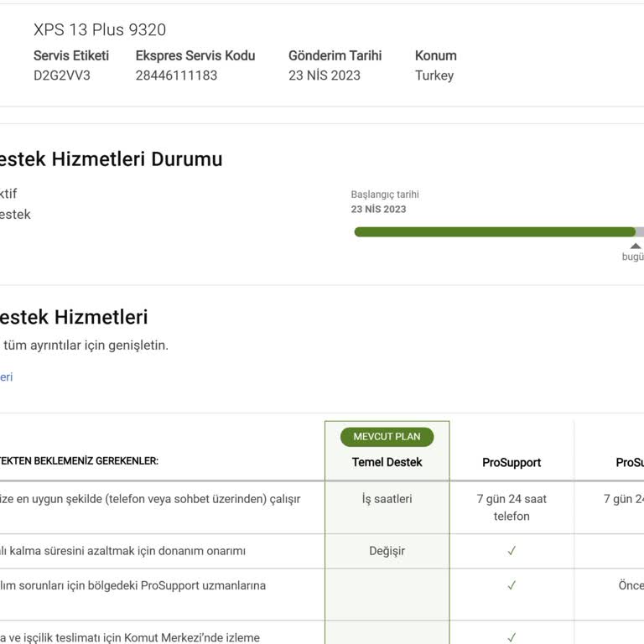644x644 pixels.
Task: Click the product title 'XPS 13 Plus 9320'
Action: click(100, 29)
